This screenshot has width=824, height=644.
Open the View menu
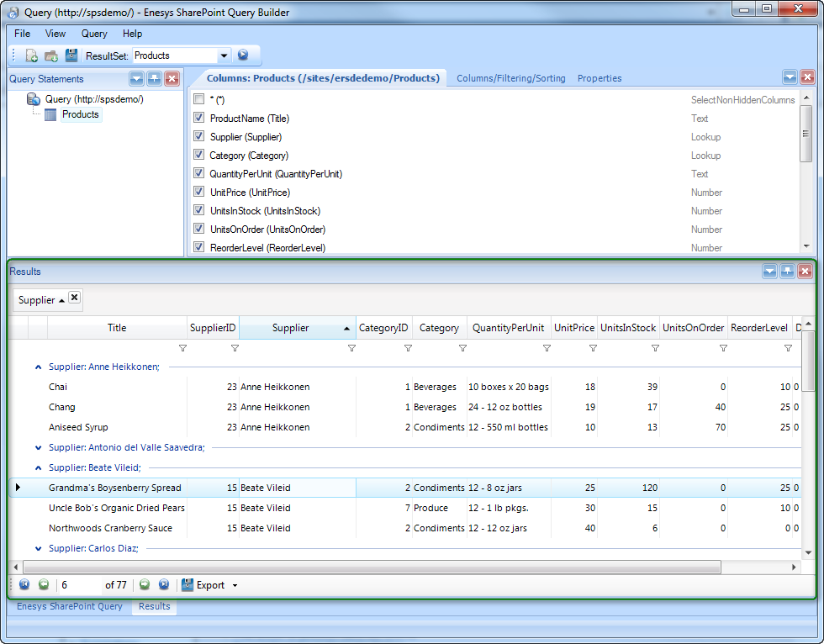click(x=55, y=34)
